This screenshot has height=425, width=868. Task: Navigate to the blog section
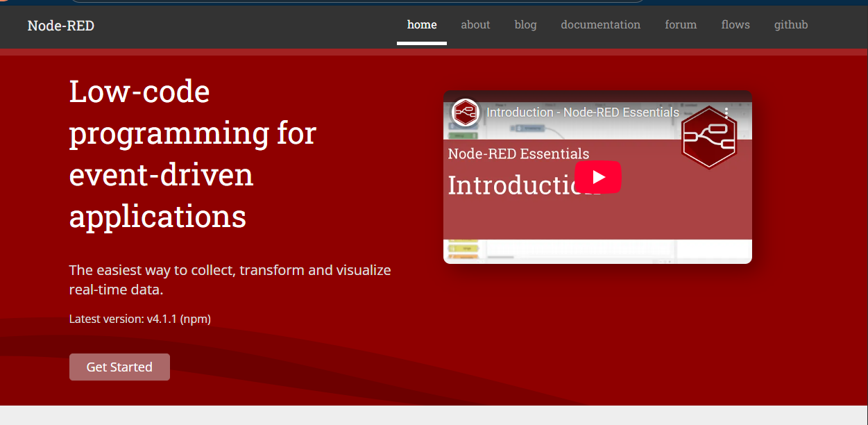tap(525, 24)
